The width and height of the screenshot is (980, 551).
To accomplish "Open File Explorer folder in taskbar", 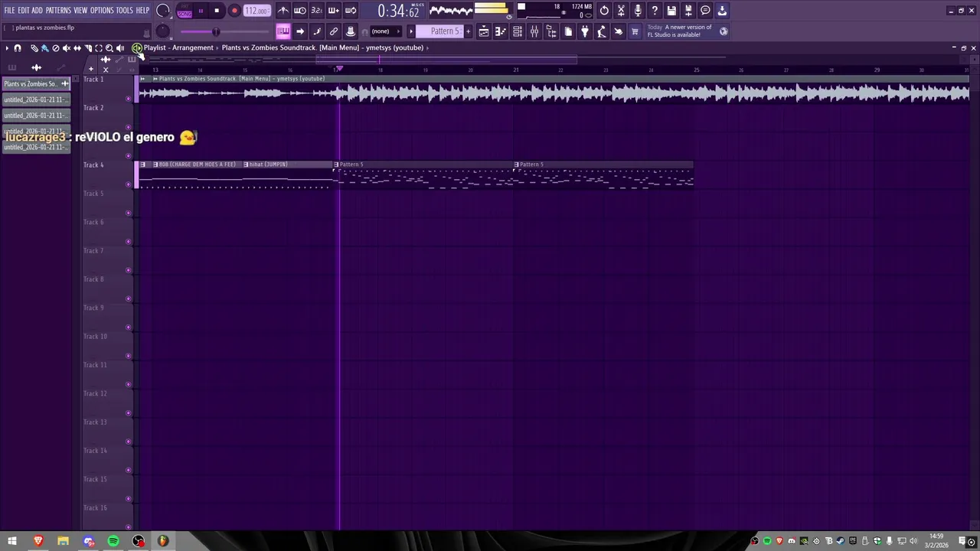I will [x=63, y=541].
